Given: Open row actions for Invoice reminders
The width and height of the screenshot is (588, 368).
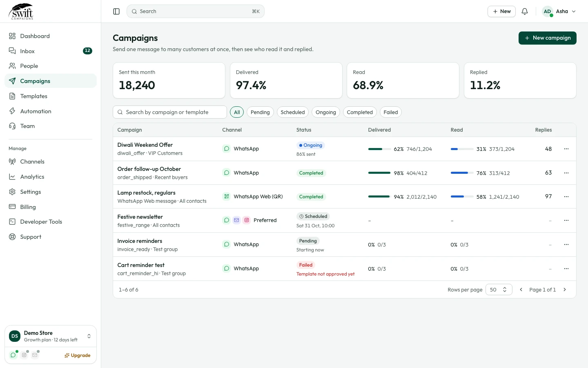Looking at the screenshot, I should [566, 245].
